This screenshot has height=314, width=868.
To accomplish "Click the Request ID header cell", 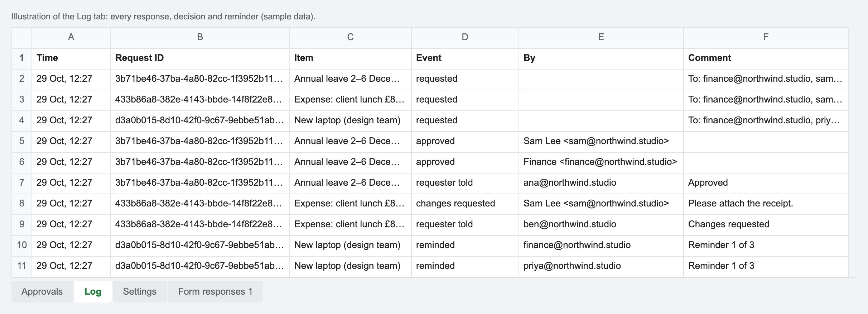I will [200, 59].
